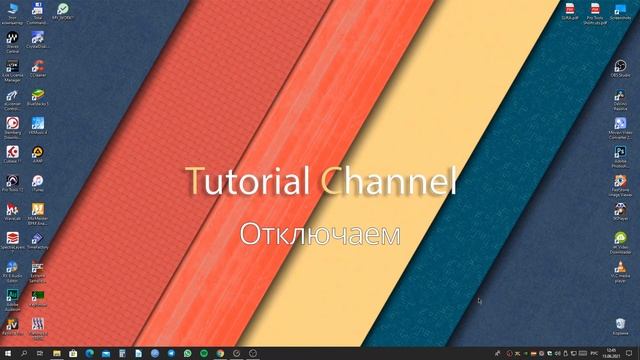
Task: Open Waves Central shortcut
Action: pos(13,42)
